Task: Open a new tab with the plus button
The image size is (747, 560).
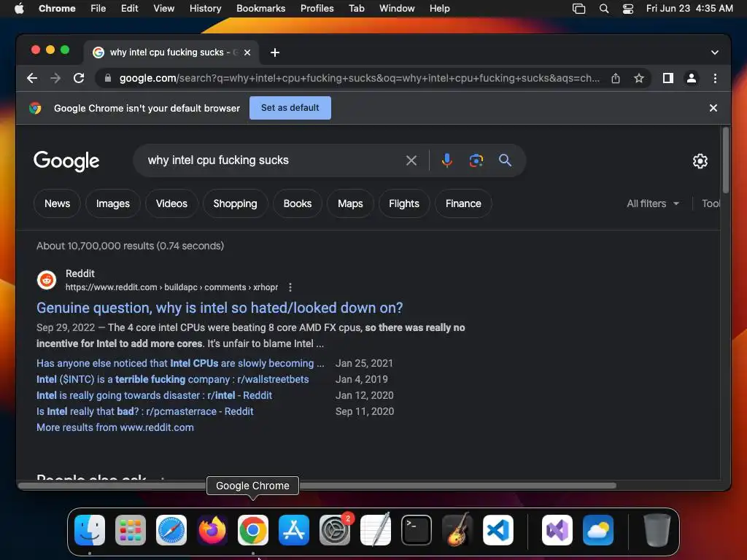Action: [x=275, y=52]
